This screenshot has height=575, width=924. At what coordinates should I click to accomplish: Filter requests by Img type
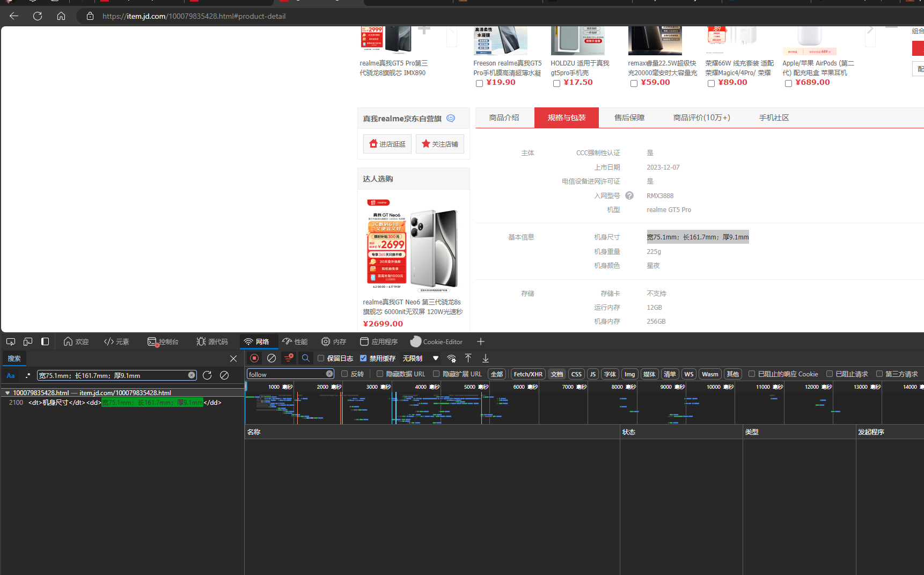click(x=629, y=374)
